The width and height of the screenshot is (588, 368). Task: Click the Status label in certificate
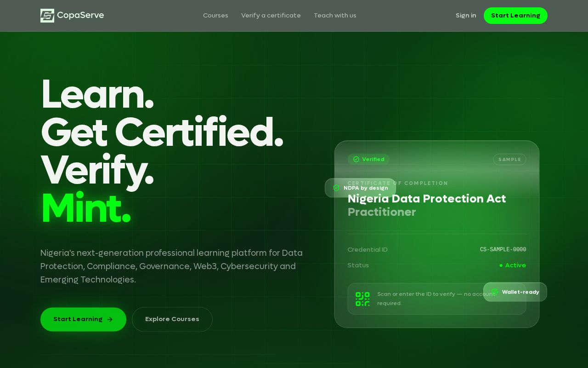[x=358, y=265]
